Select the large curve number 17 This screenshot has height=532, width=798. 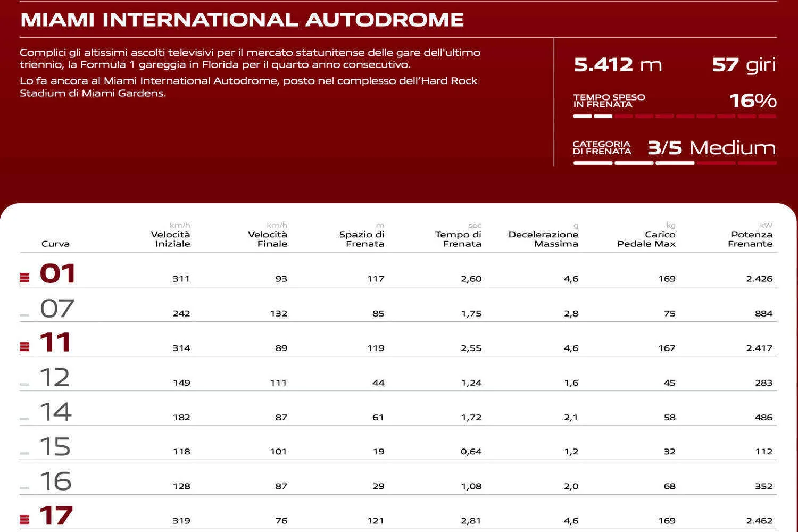pos(56,516)
